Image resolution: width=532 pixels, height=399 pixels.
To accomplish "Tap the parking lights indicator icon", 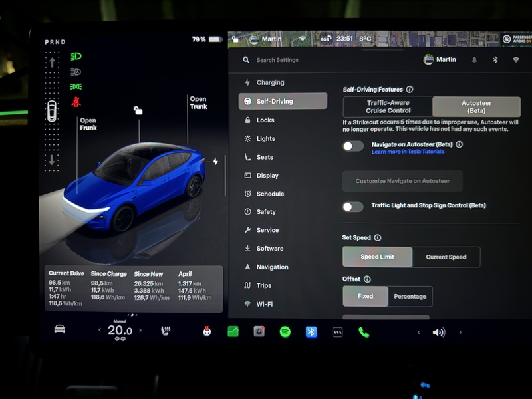I will (76, 87).
